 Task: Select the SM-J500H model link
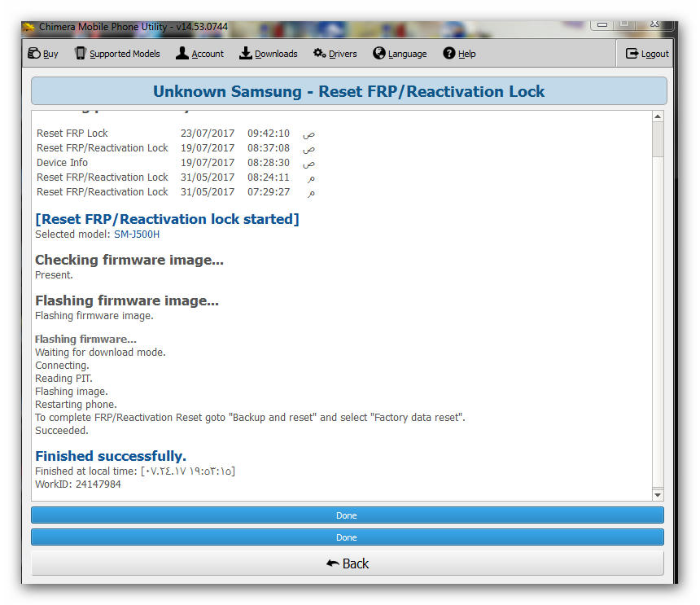coord(137,235)
